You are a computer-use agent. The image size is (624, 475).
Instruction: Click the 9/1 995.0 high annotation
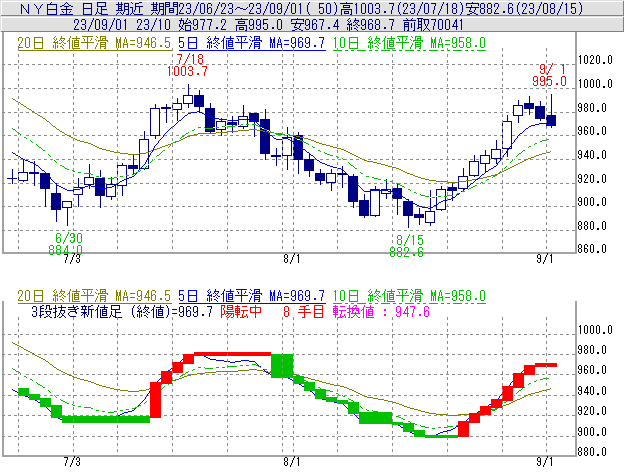[x=550, y=75]
